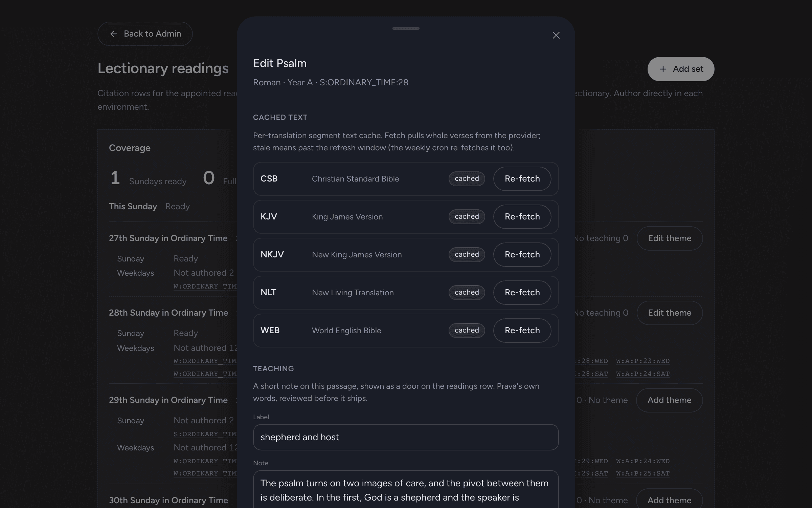Re-fetch the NLT translation text
812x508 pixels.
522,293
